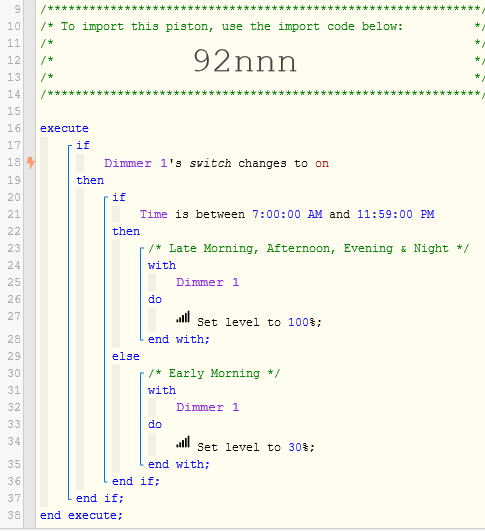Image resolution: width=485 pixels, height=531 pixels.
Task: Open the Early Morning comment
Action: 214,373
